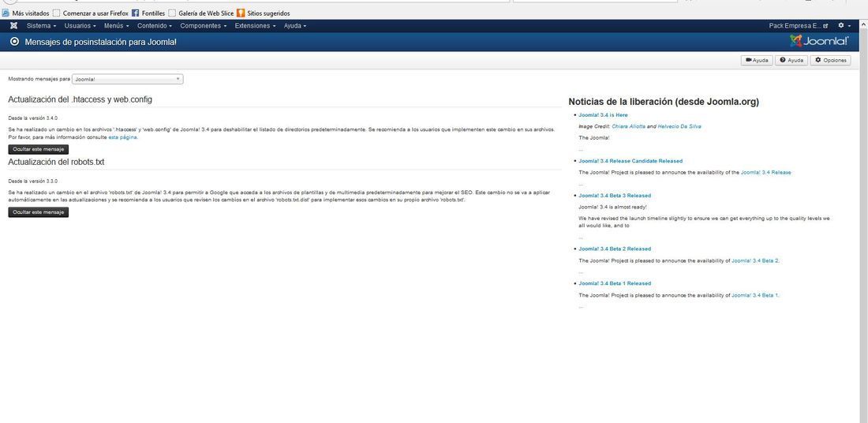Click the 'Mensajes de posinstalación para Joomla!' title

click(x=101, y=42)
